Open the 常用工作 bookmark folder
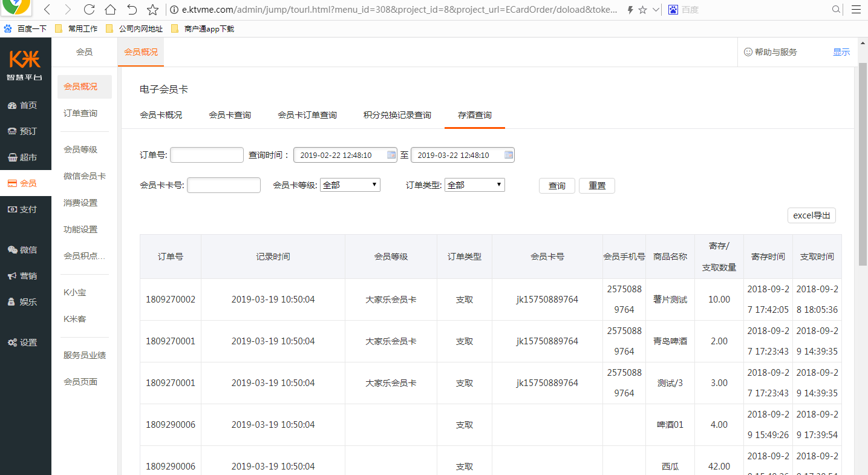Screen dimensions: 868x475 (76, 28)
